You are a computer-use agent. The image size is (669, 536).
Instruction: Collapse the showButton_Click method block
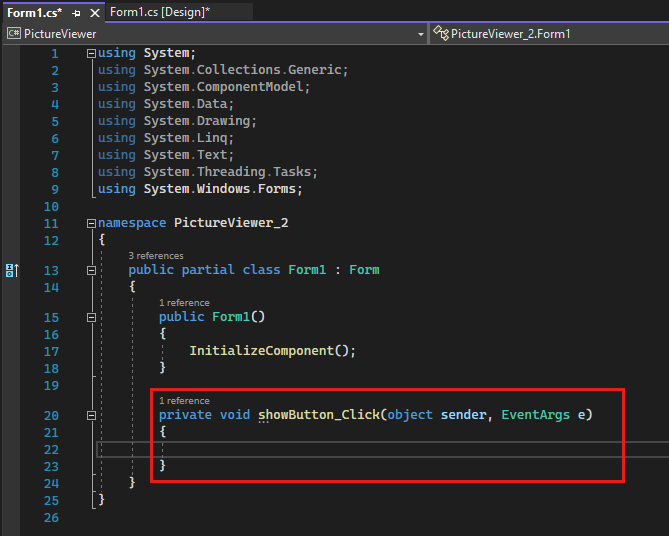pyautogui.click(x=92, y=415)
